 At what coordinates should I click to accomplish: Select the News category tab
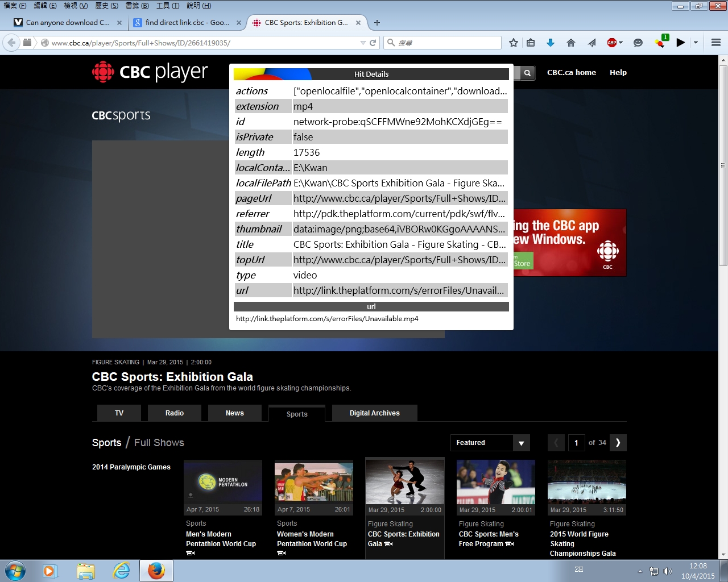tap(235, 413)
